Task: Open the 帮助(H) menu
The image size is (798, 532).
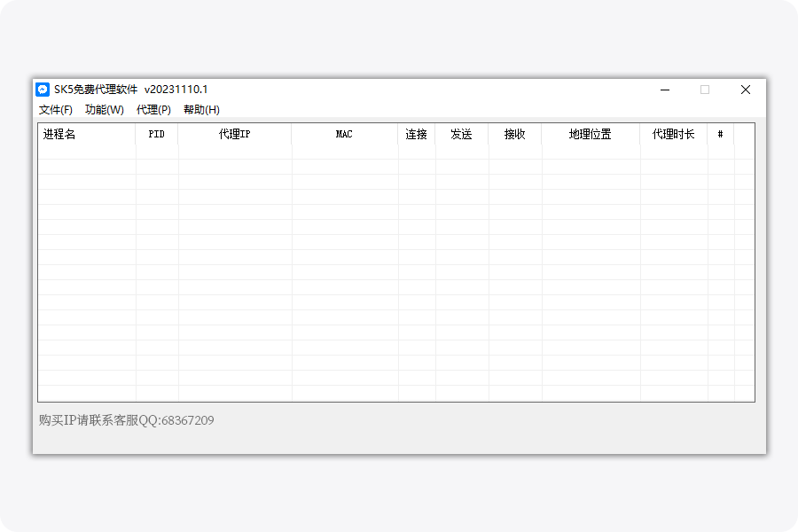Action: (201, 110)
